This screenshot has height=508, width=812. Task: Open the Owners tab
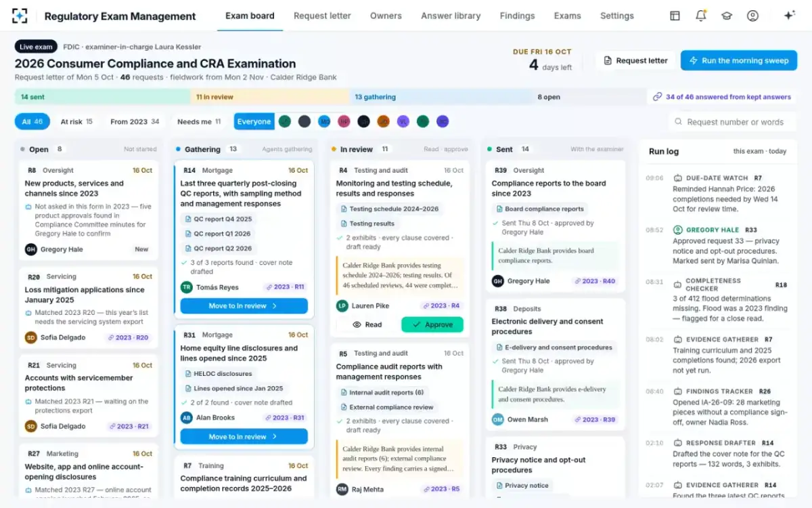coord(386,16)
